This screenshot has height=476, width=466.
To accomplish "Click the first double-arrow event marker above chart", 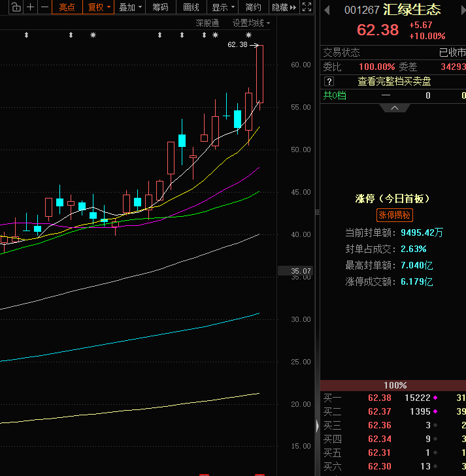I will point(26,35).
